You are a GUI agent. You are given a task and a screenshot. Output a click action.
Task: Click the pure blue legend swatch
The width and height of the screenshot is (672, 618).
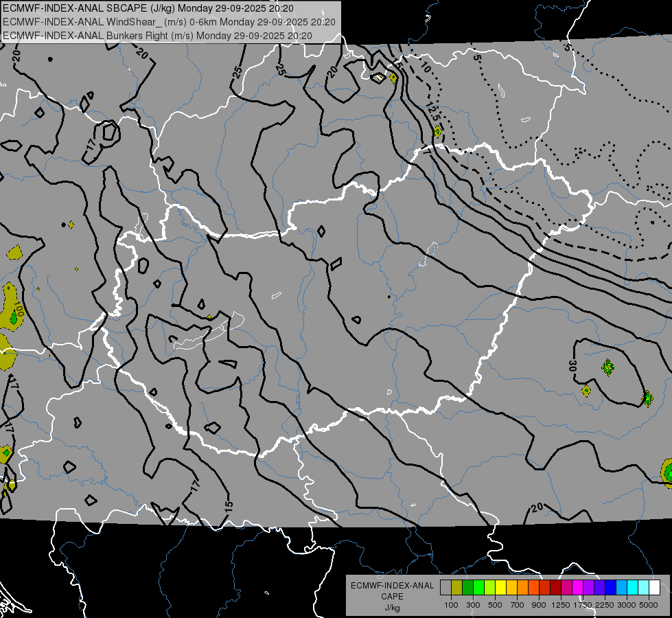[x=610, y=588]
